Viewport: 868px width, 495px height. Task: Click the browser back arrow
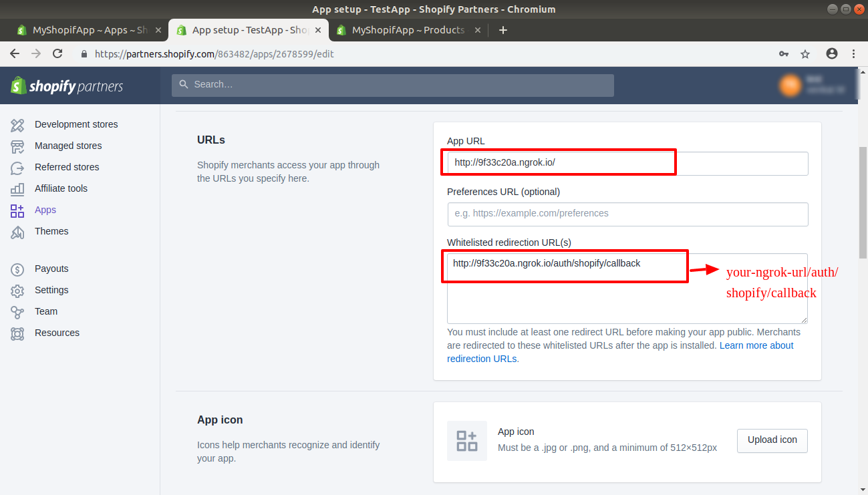[x=15, y=53]
